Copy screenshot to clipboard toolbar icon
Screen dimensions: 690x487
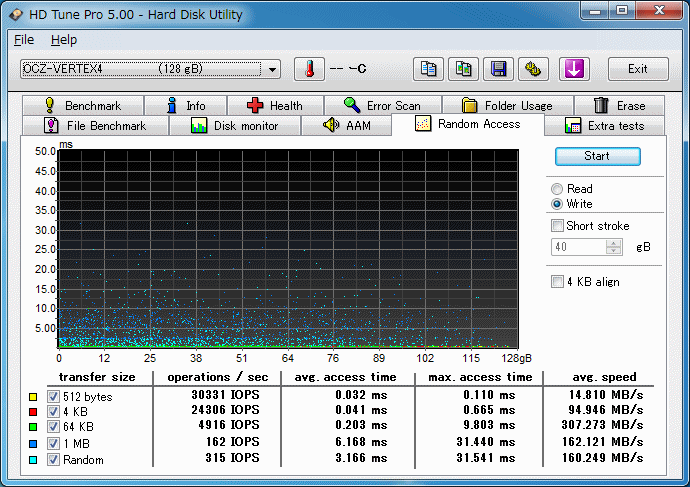[463, 69]
